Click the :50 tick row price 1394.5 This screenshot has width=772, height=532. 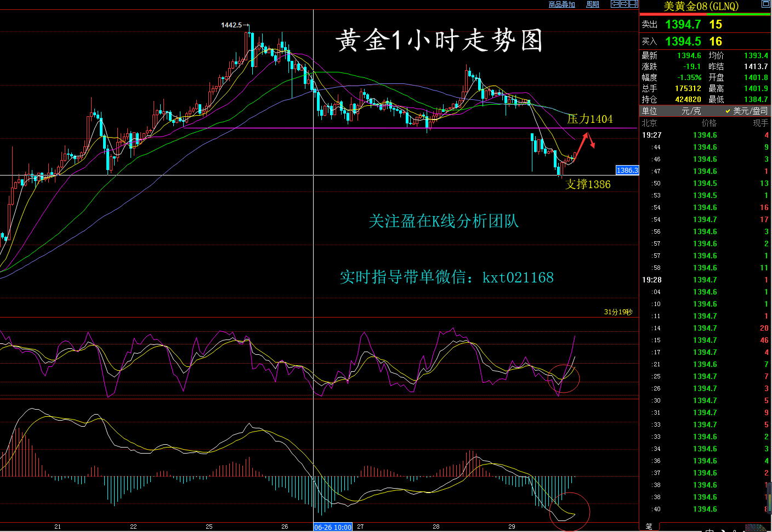click(x=705, y=183)
